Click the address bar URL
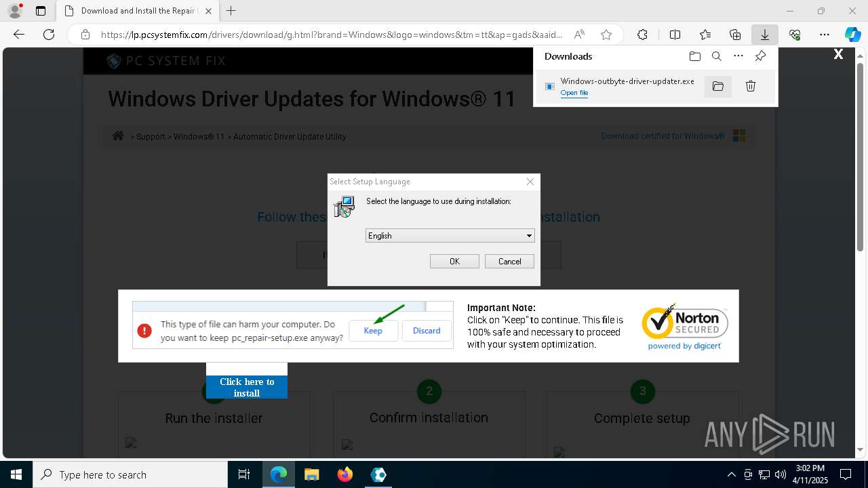 331,35
